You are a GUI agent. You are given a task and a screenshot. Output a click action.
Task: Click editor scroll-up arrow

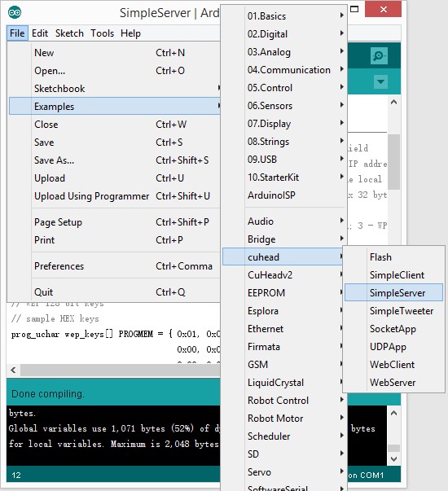point(393,102)
